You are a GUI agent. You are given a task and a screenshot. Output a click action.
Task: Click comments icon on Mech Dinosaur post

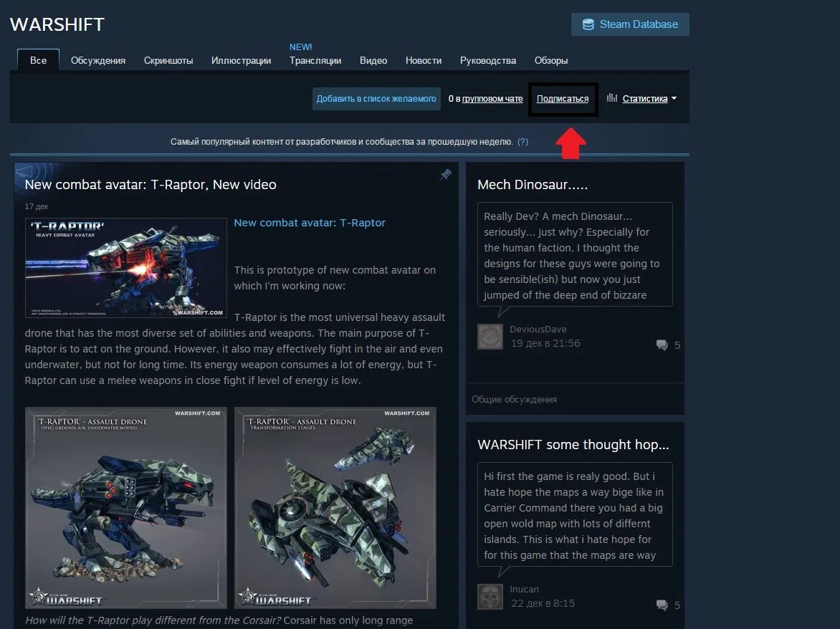662,345
